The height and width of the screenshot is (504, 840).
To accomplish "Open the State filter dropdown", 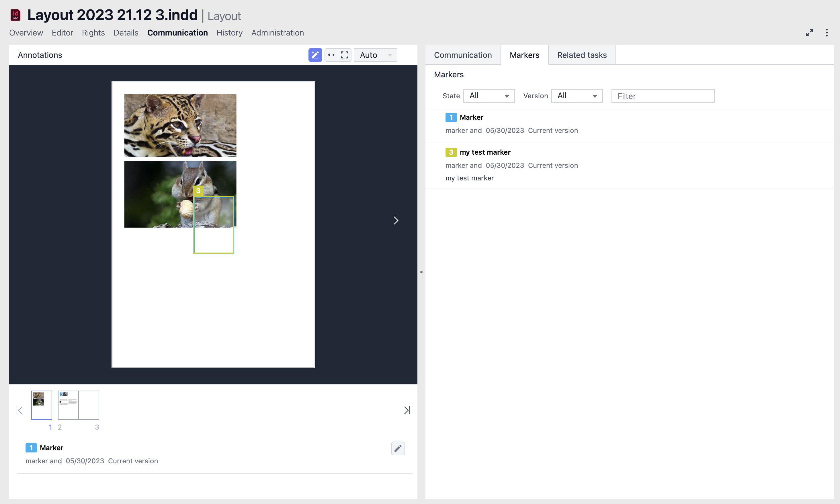I will [489, 96].
